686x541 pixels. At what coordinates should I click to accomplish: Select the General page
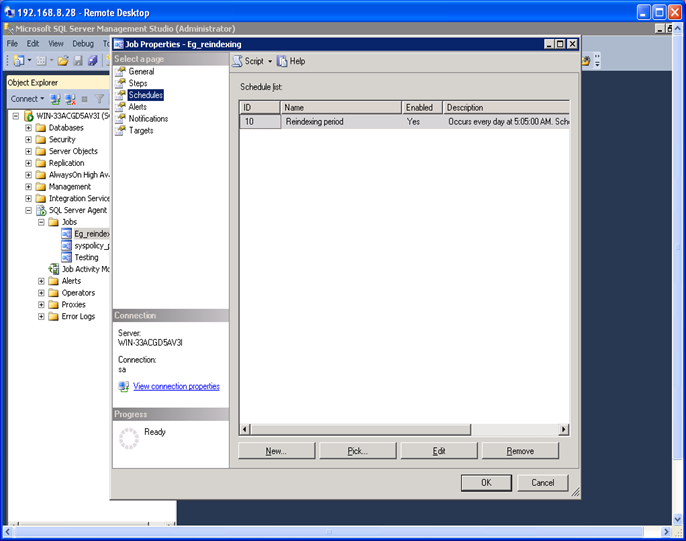141,71
